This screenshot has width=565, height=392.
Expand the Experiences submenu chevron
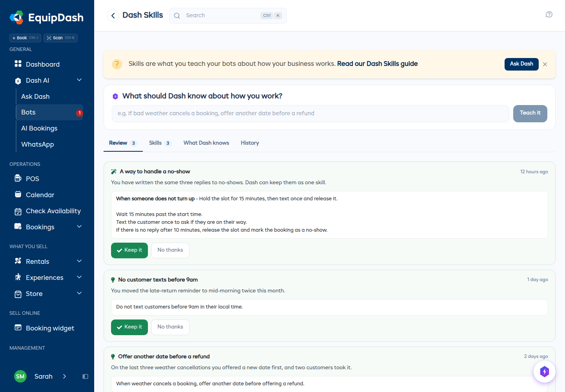point(79,277)
